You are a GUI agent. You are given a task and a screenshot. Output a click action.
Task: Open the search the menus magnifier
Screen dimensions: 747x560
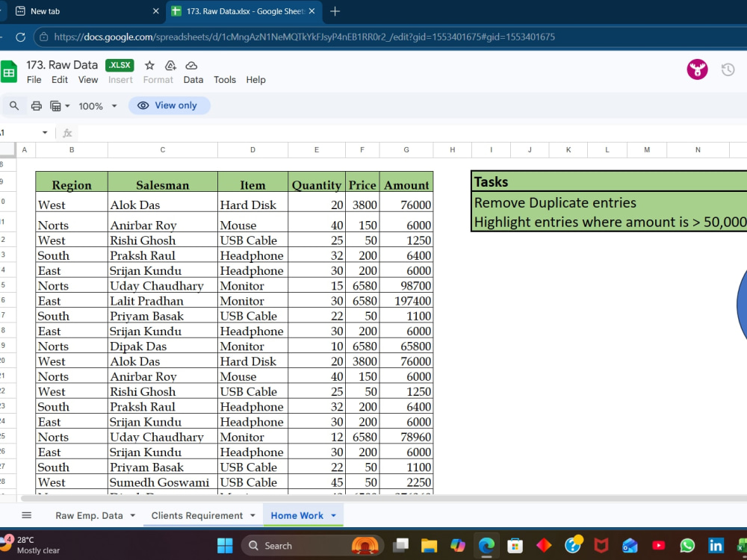pyautogui.click(x=14, y=106)
